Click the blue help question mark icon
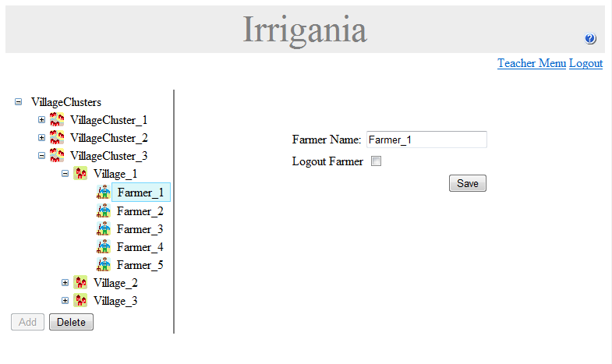This screenshot has height=364, width=612. click(x=590, y=39)
